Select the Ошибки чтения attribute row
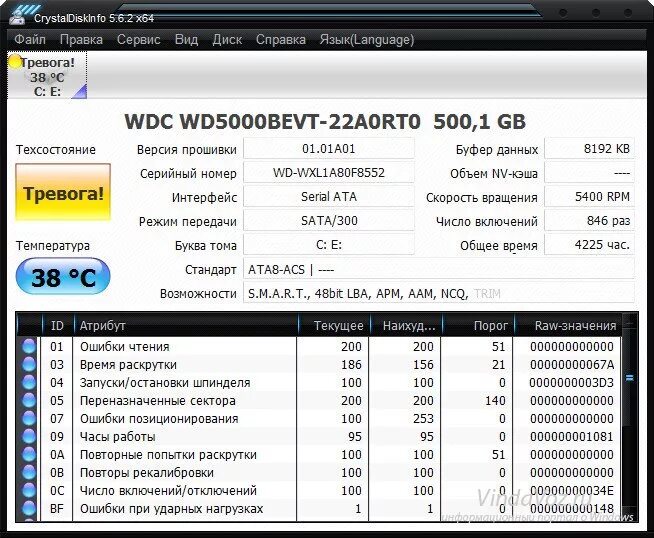Screen dimensions: 654x538 [x=319, y=346]
